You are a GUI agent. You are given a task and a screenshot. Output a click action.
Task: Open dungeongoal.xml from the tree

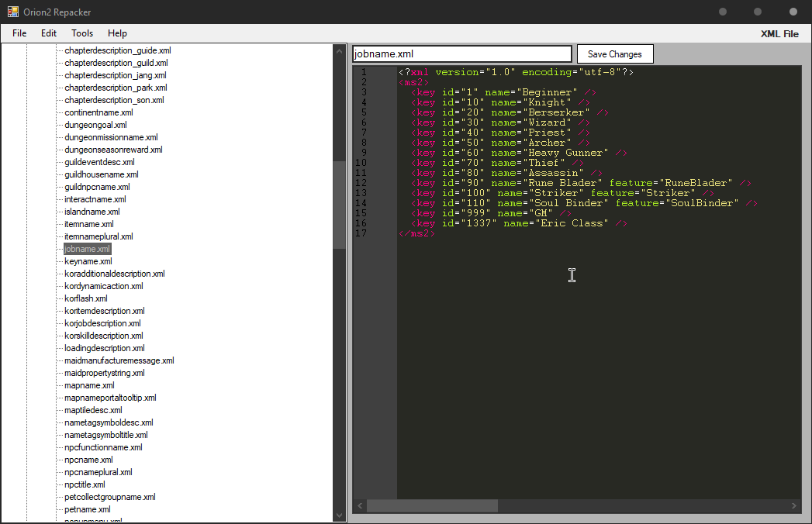(95, 125)
